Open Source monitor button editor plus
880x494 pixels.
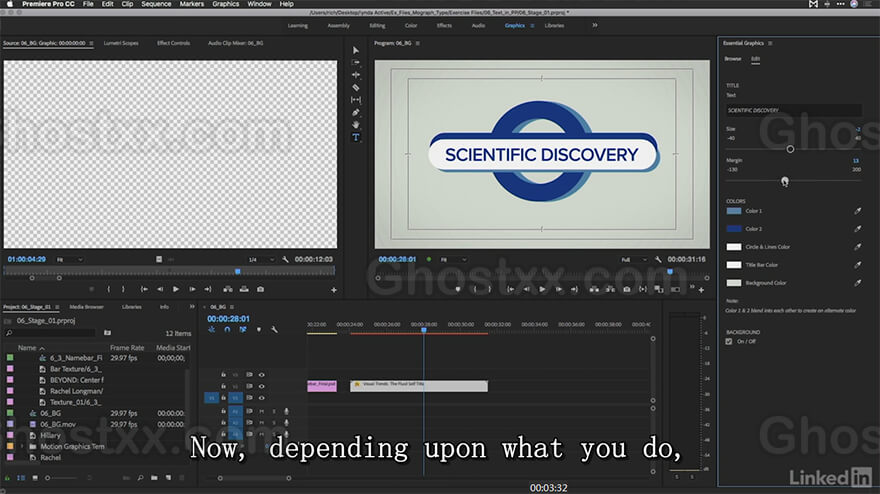click(334, 290)
